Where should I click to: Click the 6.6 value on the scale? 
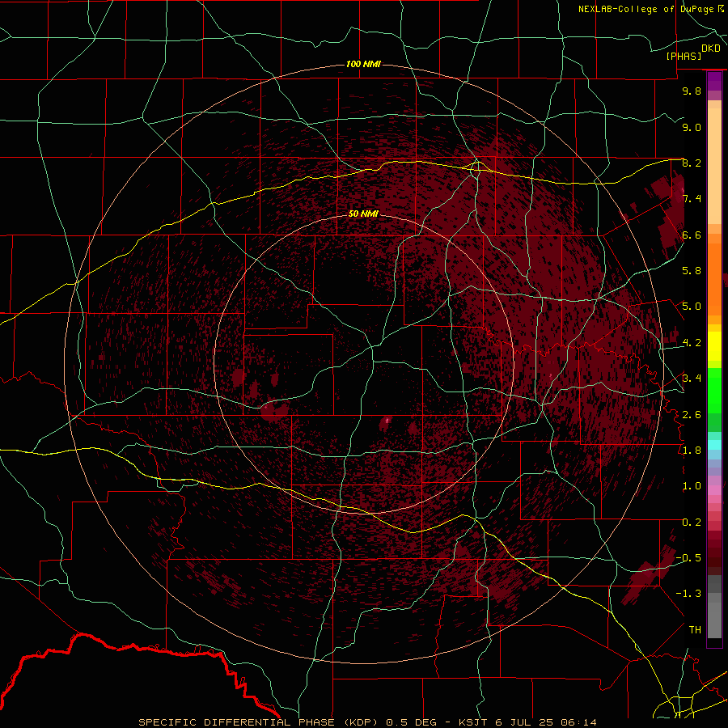click(692, 235)
